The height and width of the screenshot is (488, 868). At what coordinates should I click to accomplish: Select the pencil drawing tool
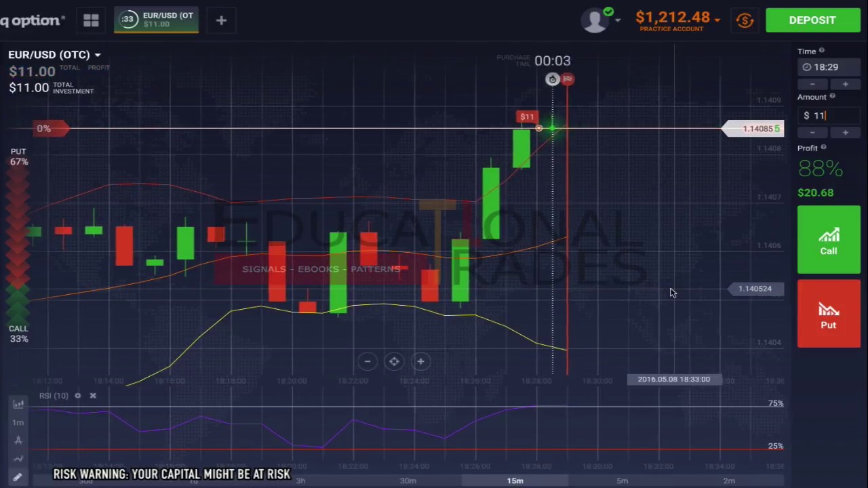pyautogui.click(x=18, y=477)
